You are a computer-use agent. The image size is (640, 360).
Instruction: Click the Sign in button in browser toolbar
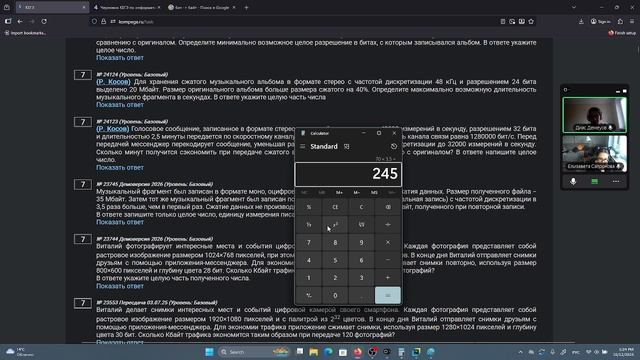pos(600,21)
